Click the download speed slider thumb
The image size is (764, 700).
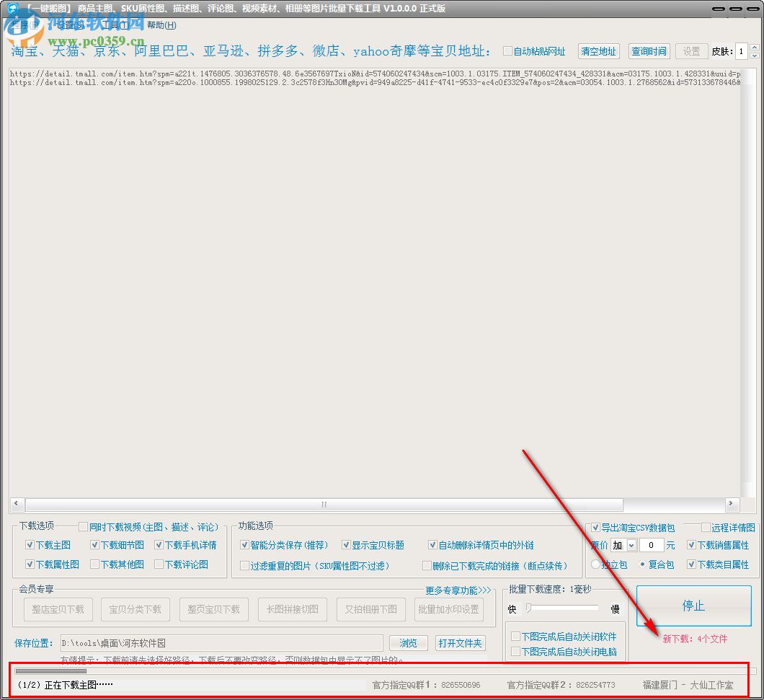pyautogui.click(x=528, y=608)
